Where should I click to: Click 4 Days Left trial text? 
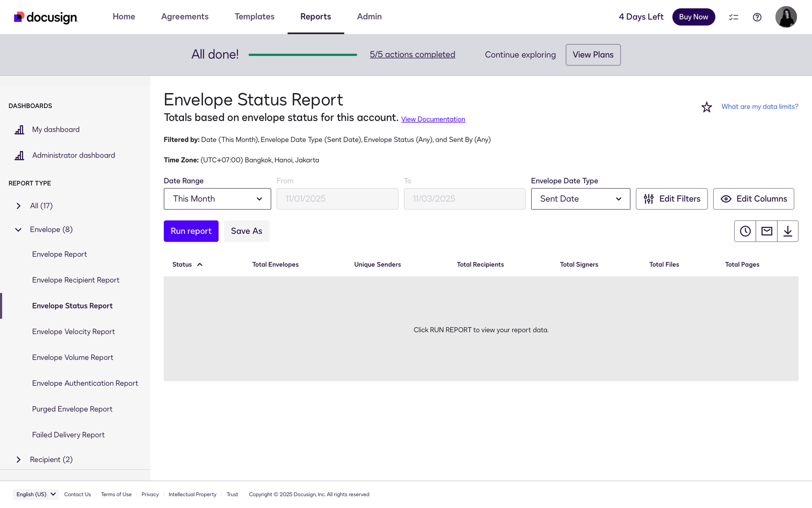click(641, 17)
